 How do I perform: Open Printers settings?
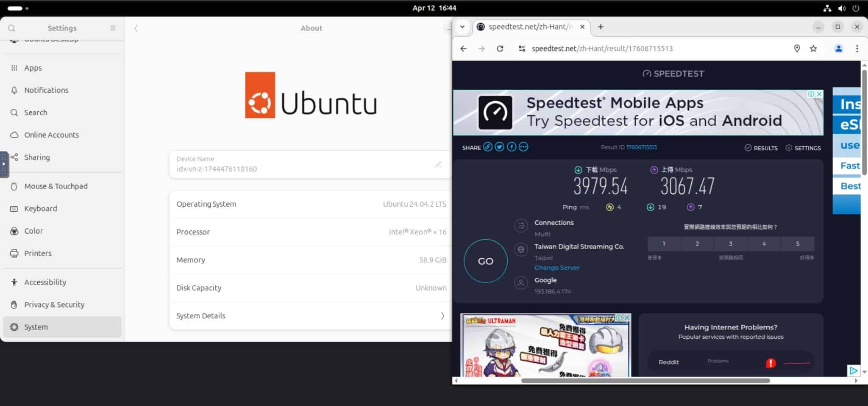[62, 253]
